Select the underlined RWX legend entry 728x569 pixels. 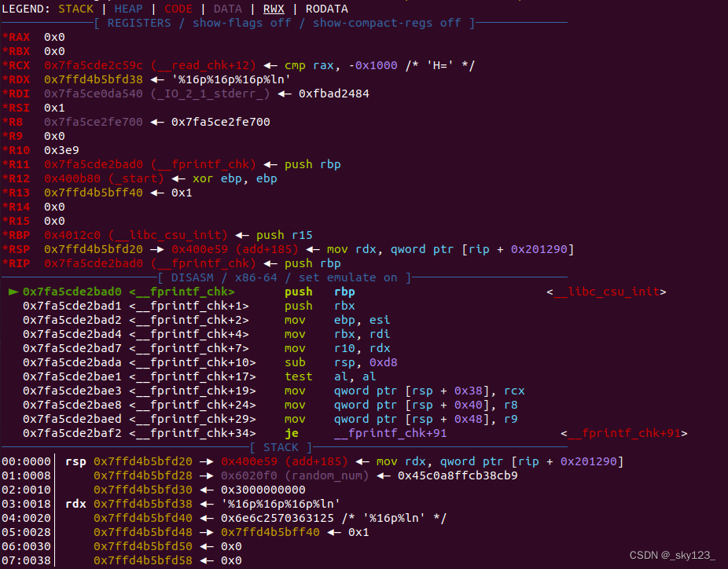click(274, 9)
